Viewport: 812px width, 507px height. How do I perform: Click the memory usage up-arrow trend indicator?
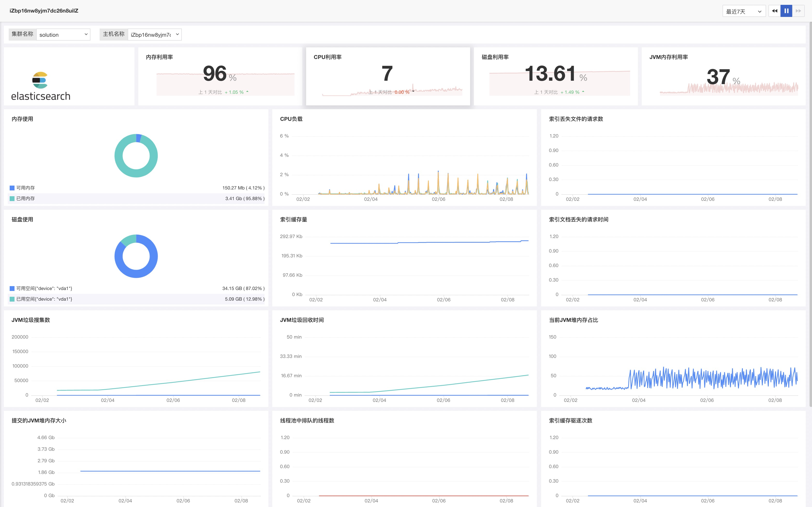(x=247, y=92)
